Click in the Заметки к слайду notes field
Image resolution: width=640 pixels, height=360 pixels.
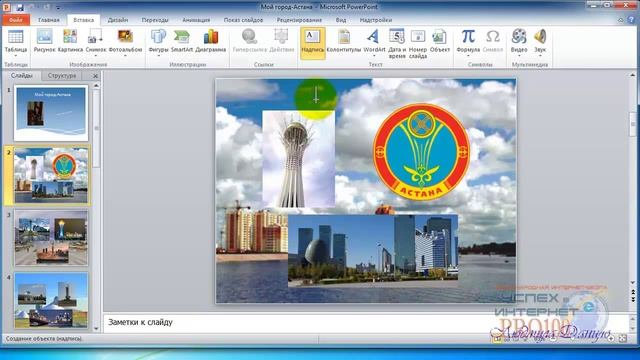coord(365,322)
